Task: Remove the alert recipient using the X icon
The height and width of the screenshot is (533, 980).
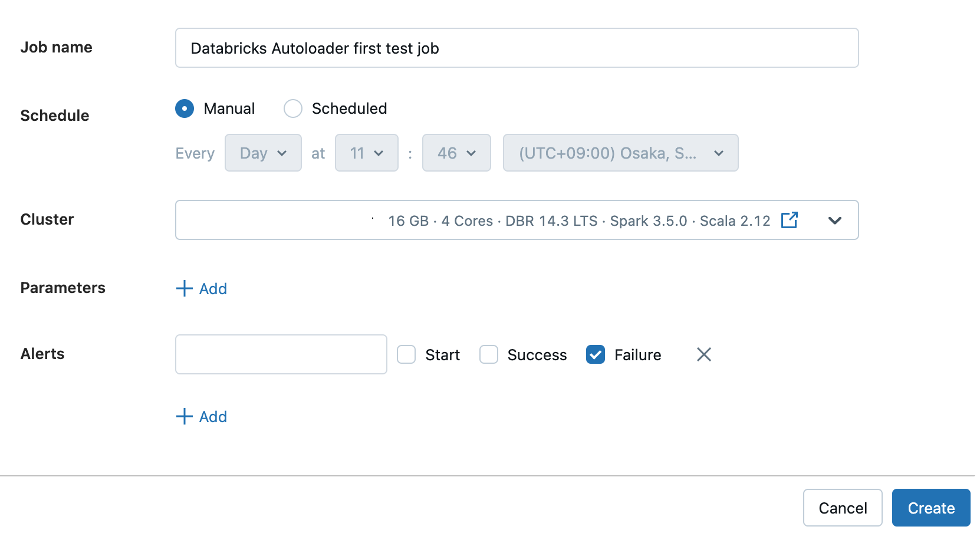Action: pos(703,354)
